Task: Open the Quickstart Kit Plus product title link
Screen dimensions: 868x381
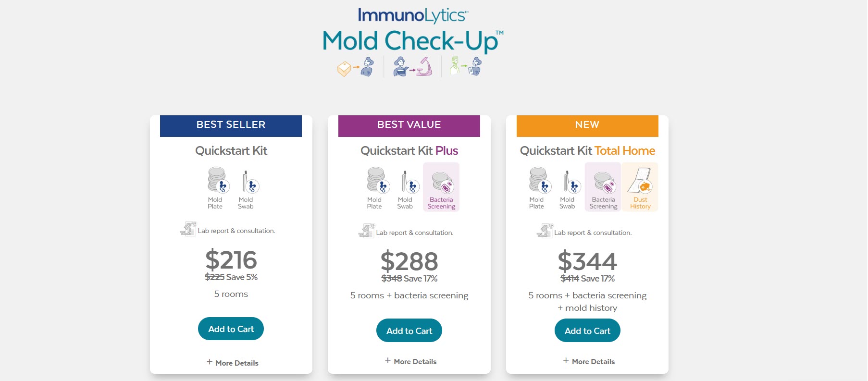Action: [x=409, y=150]
